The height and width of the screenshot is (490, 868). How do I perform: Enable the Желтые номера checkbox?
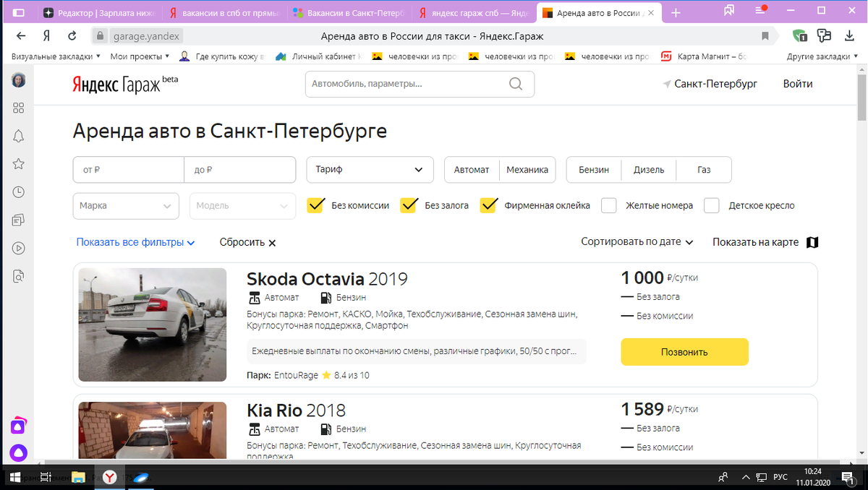608,205
